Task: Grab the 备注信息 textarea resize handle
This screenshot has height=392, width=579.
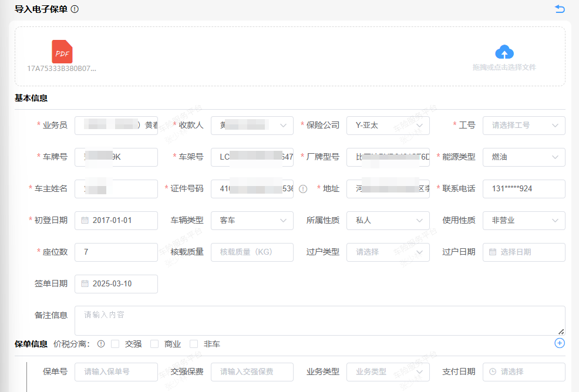Action: pyautogui.click(x=561, y=332)
